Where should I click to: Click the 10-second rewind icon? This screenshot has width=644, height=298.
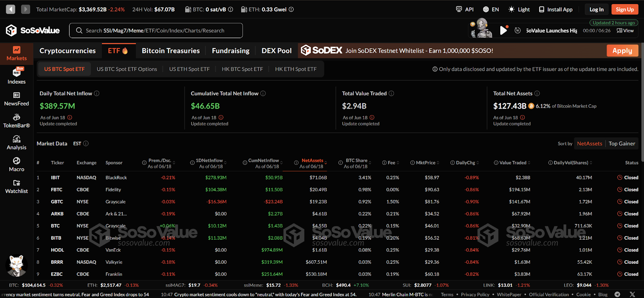[x=518, y=31]
